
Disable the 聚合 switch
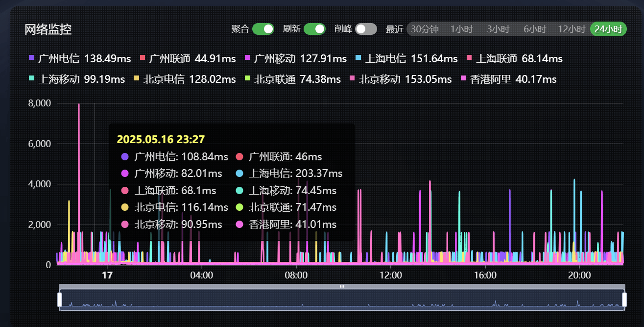[x=262, y=29]
